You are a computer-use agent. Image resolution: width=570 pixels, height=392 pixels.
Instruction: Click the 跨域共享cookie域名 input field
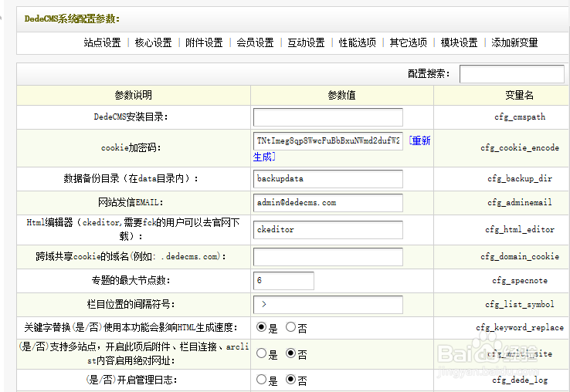[328, 257]
